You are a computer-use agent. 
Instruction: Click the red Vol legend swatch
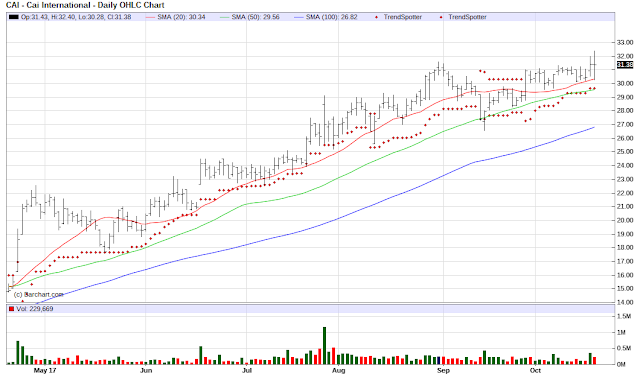[x=11, y=309]
